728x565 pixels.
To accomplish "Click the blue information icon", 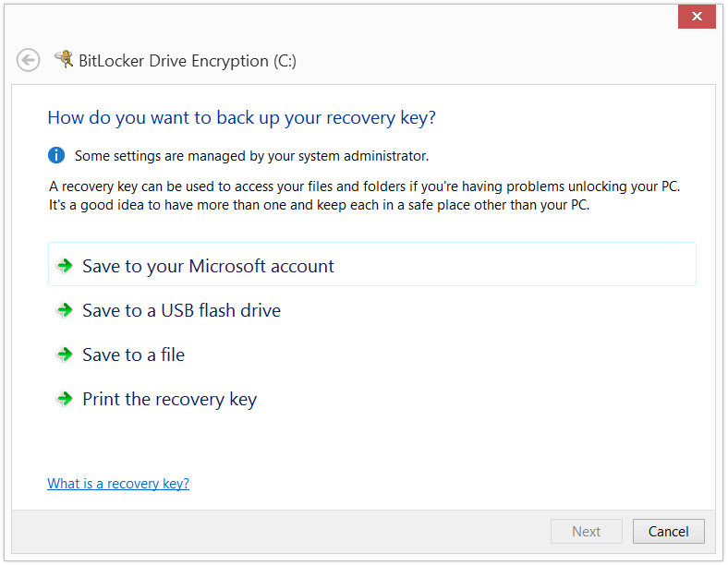I will point(56,155).
